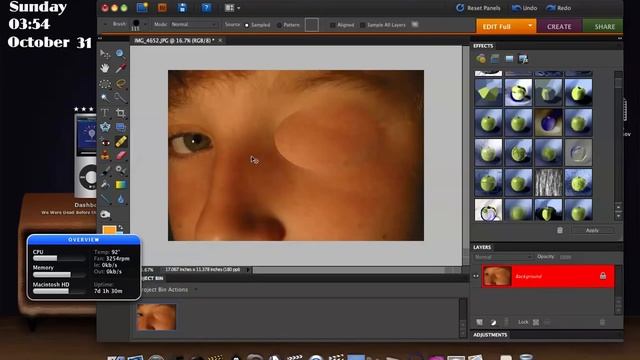The image size is (640, 360).
Task: Select the Hand tool
Action: (x=105, y=68)
